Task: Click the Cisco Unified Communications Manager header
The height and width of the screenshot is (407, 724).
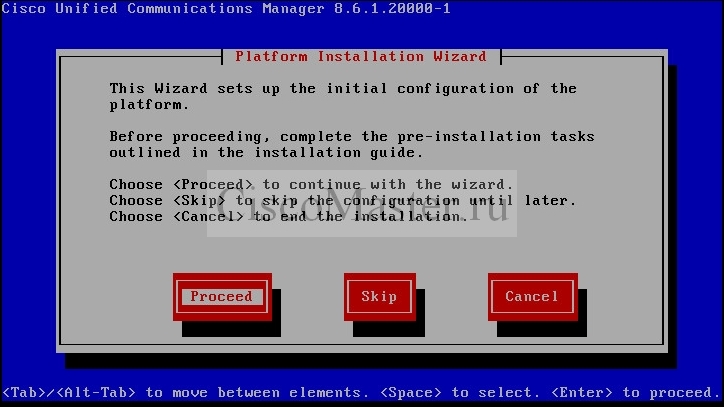Action: coord(163,8)
